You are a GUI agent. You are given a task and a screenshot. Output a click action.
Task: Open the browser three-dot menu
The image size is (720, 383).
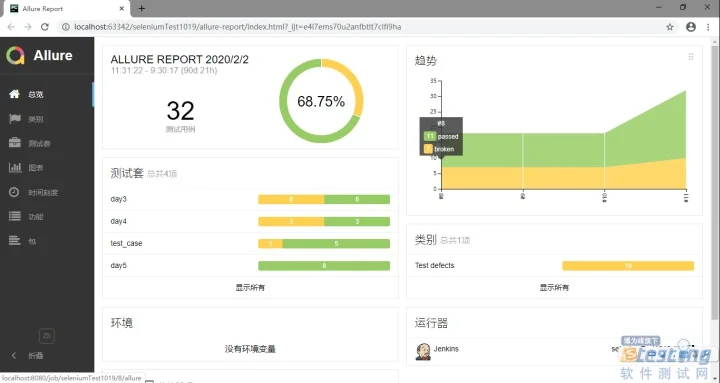click(x=708, y=27)
